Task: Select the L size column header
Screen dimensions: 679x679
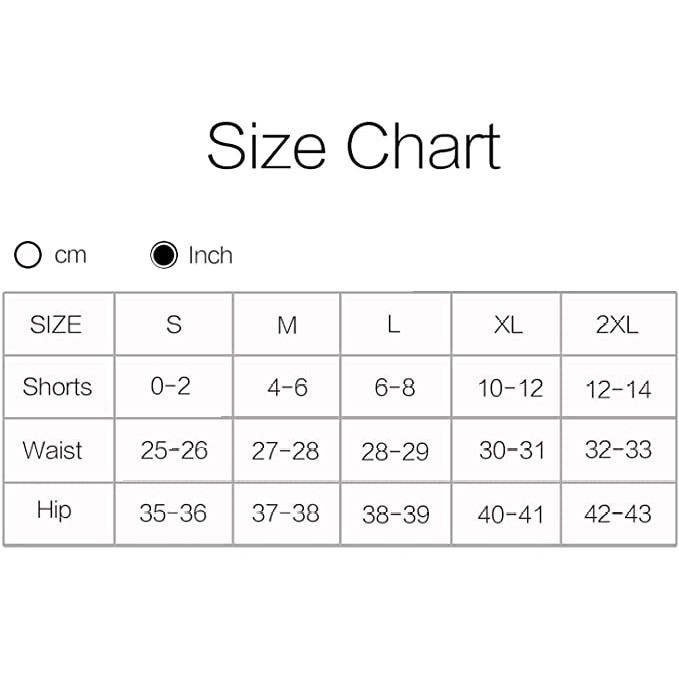Action: click(x=394, y=325)
